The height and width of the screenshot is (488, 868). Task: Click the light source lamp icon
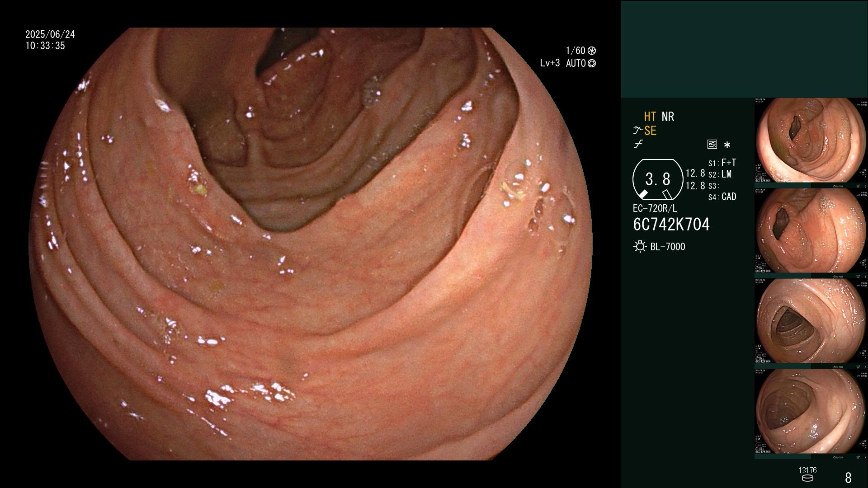tap(640, 247)
